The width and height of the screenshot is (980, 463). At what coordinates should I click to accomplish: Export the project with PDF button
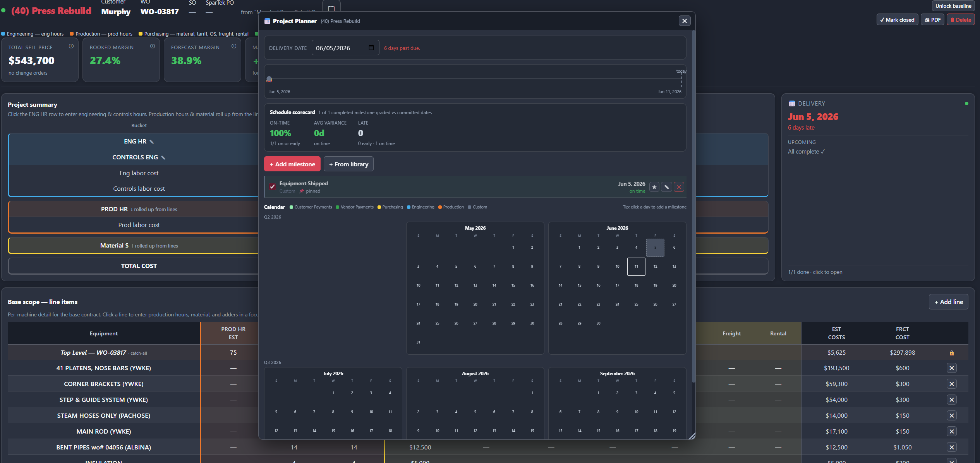tap(933, 20)
